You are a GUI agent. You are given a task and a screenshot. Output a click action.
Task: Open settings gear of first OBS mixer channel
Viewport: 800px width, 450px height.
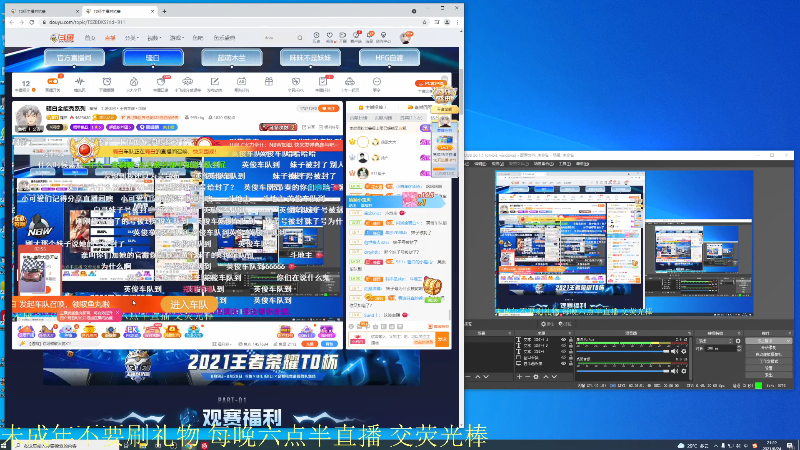[684, 352]
